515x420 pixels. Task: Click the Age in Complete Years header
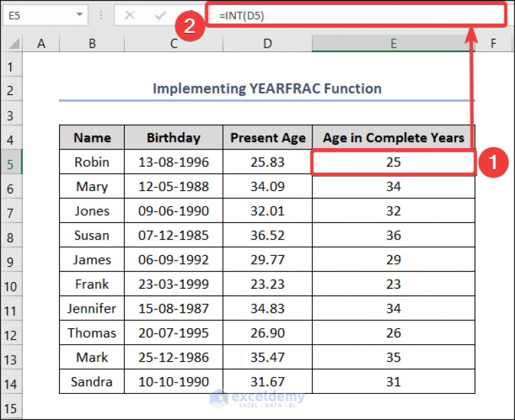(x=394, y=137)
